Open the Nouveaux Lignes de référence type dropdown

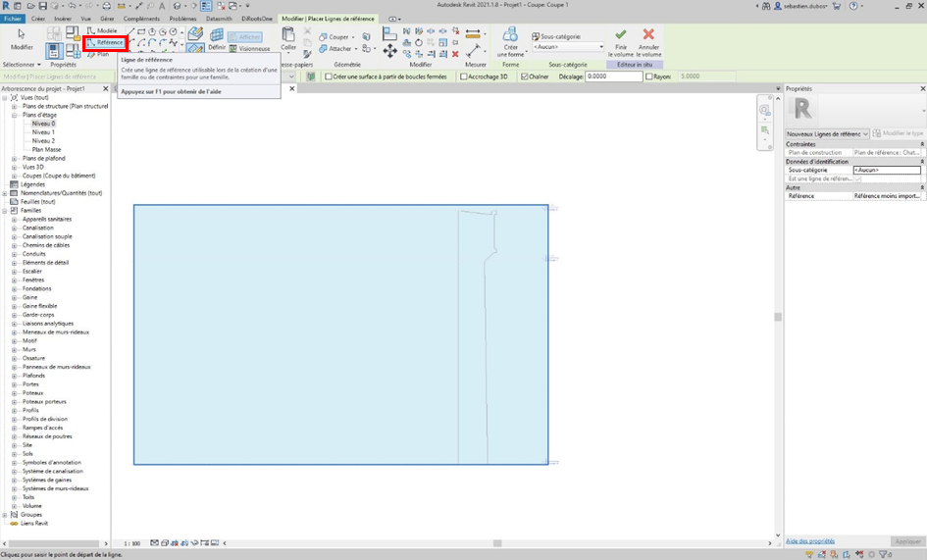coord(827,133)
